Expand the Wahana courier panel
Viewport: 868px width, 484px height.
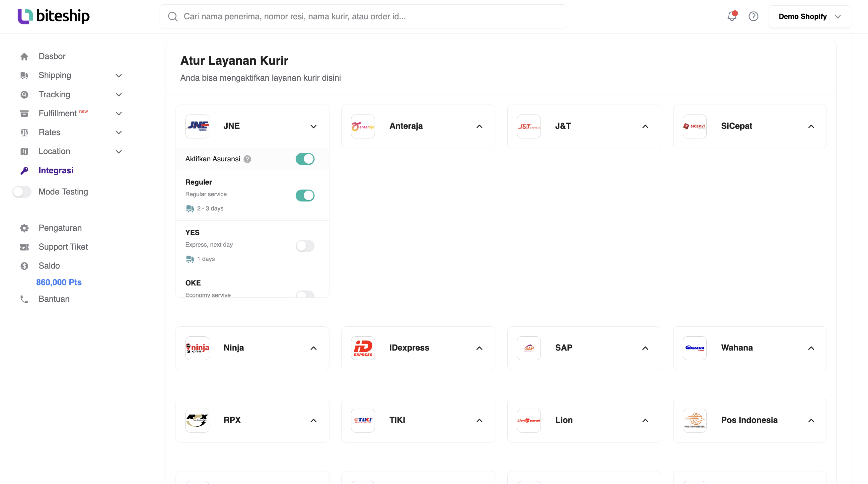(811, 348)
